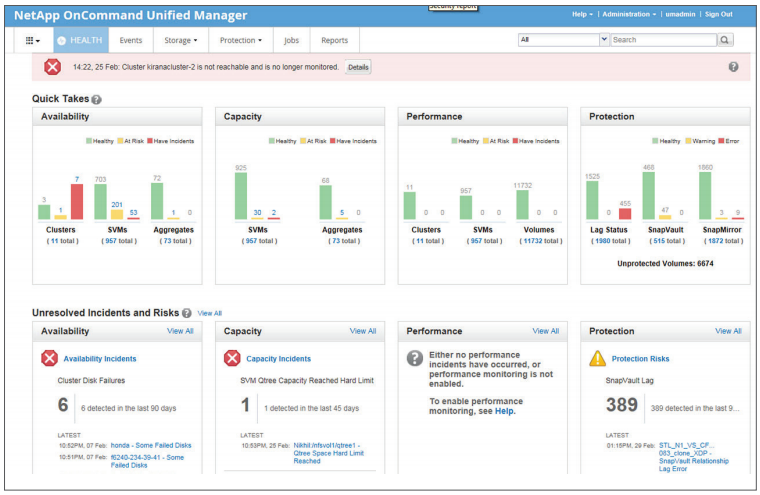This screenshot has height=495, width=760.
Task: Click red Lag Status error bar 455
Action: 625,214
